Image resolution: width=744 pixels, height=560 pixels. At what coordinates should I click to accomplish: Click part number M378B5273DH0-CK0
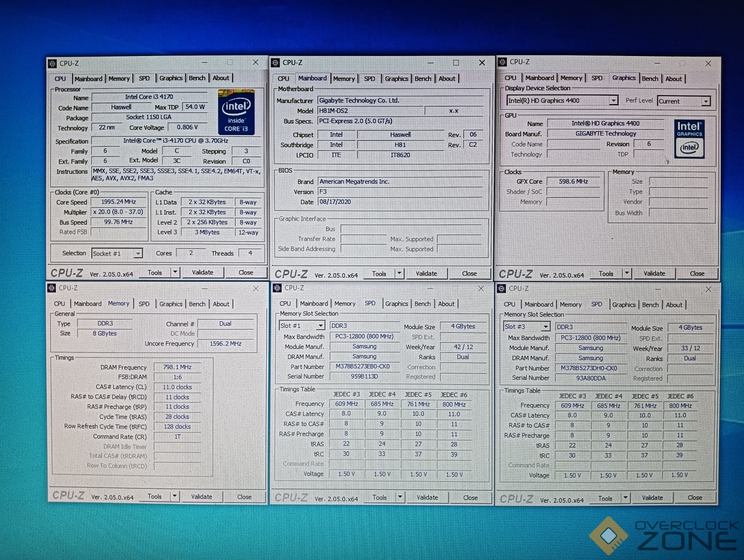tap(590, 368)
